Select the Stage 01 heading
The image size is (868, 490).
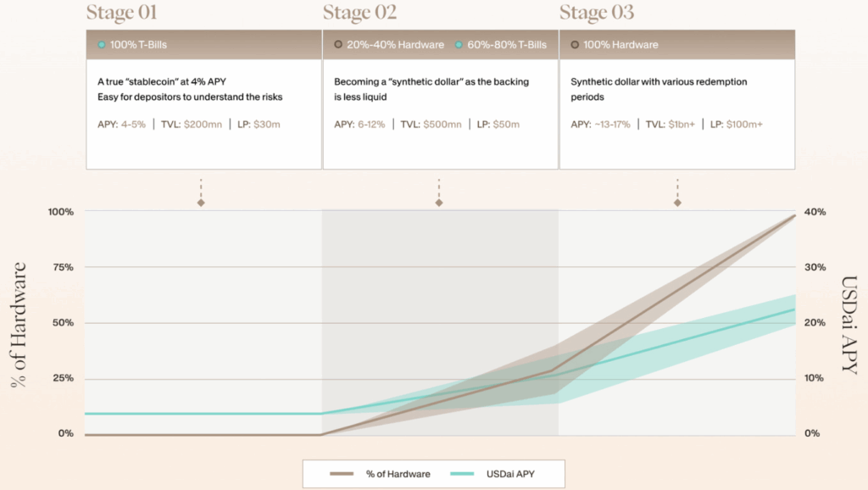tap(122, 13)
